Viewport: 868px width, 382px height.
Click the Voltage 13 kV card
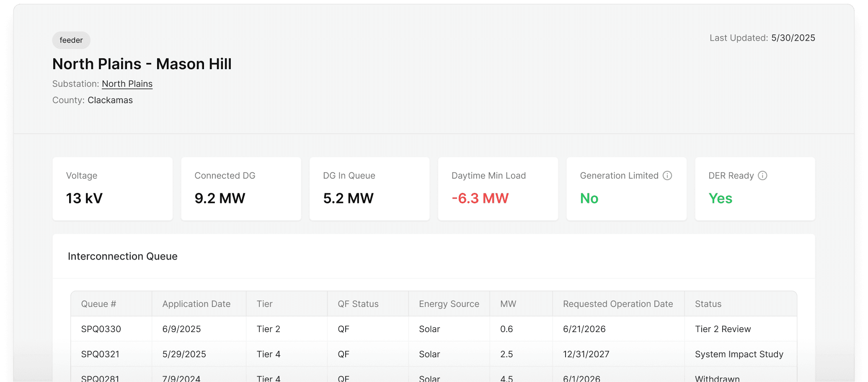(112, 189)
